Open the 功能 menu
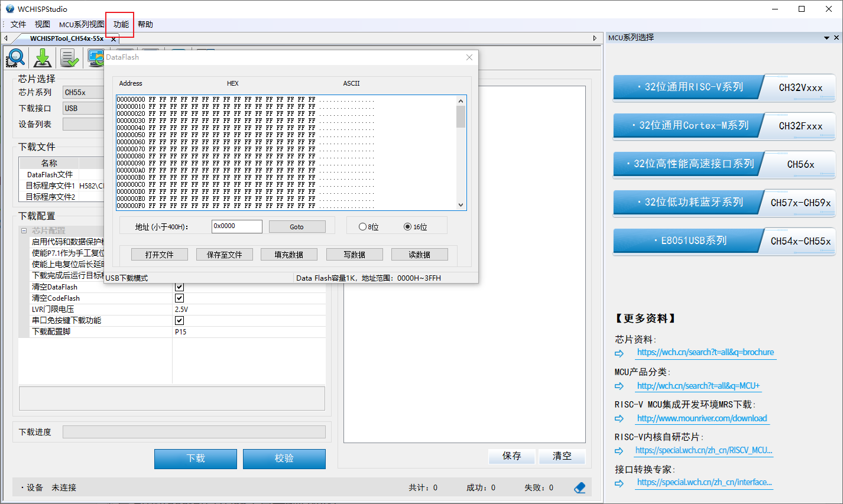 pos(121,24)
